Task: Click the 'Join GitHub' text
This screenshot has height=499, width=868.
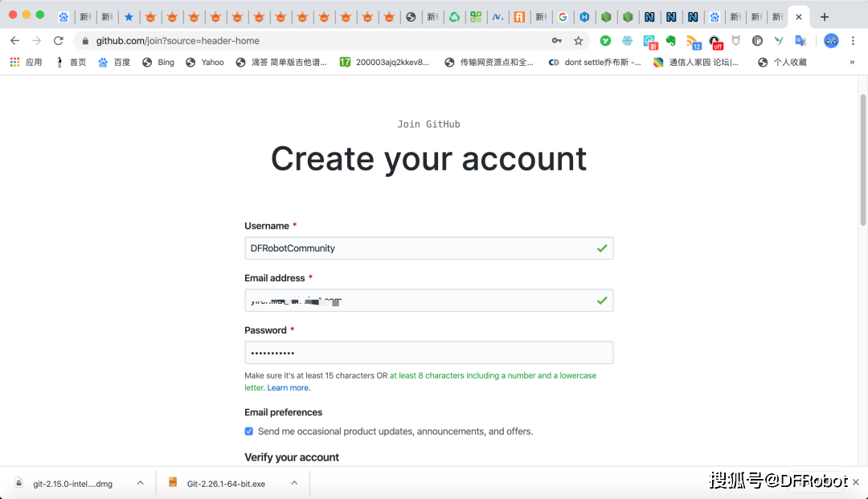Action: (x=428, y=124)
